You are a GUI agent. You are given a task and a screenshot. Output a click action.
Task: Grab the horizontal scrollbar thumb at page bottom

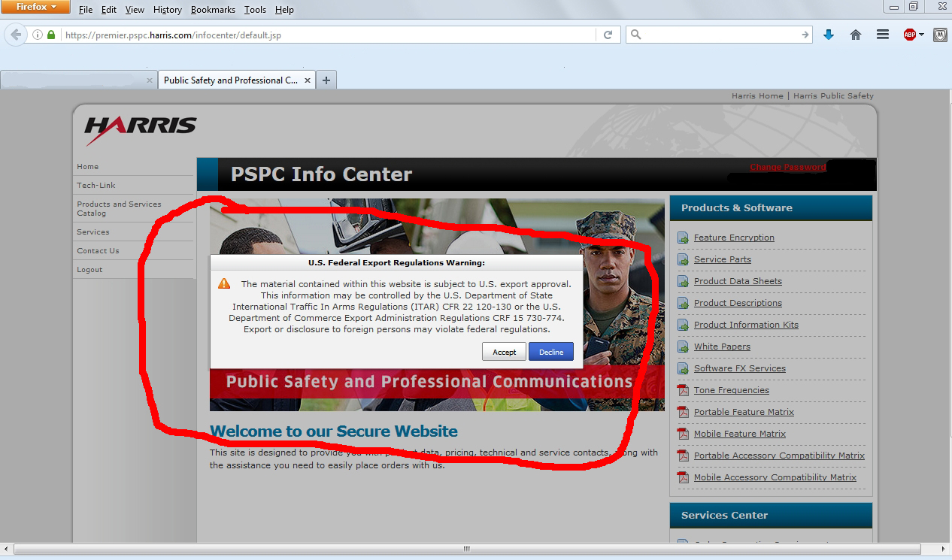point(466,549)
